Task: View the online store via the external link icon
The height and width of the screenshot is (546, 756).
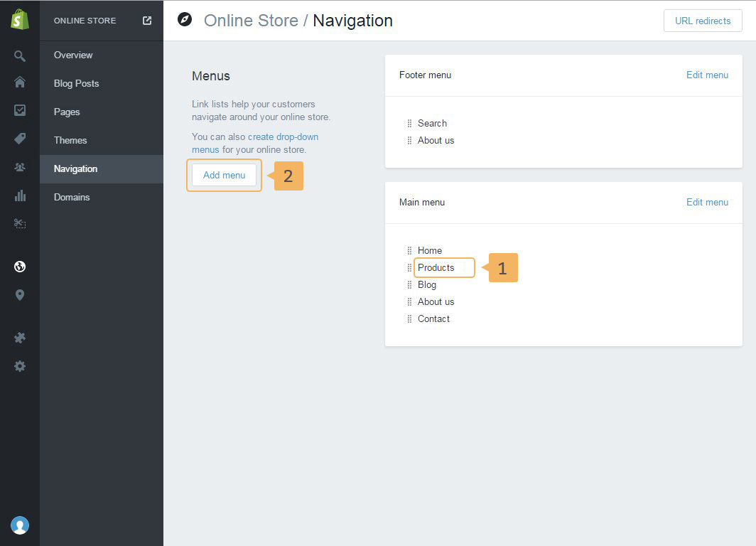Action: (147, 21)
